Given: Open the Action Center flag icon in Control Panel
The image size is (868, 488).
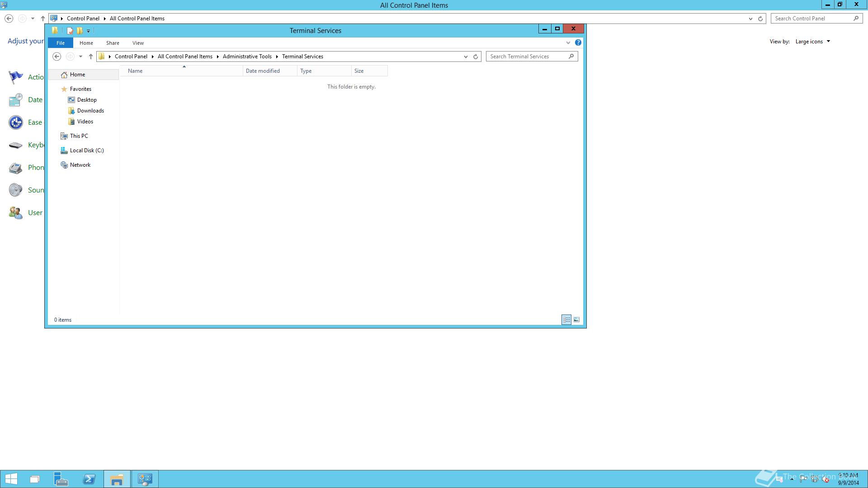Looking at the screenshot, I should pos(16,77).
